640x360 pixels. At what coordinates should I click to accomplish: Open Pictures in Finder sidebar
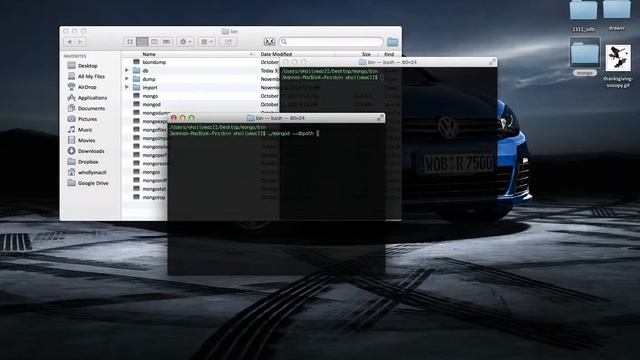pyautogui.click(x=82, y=119)
